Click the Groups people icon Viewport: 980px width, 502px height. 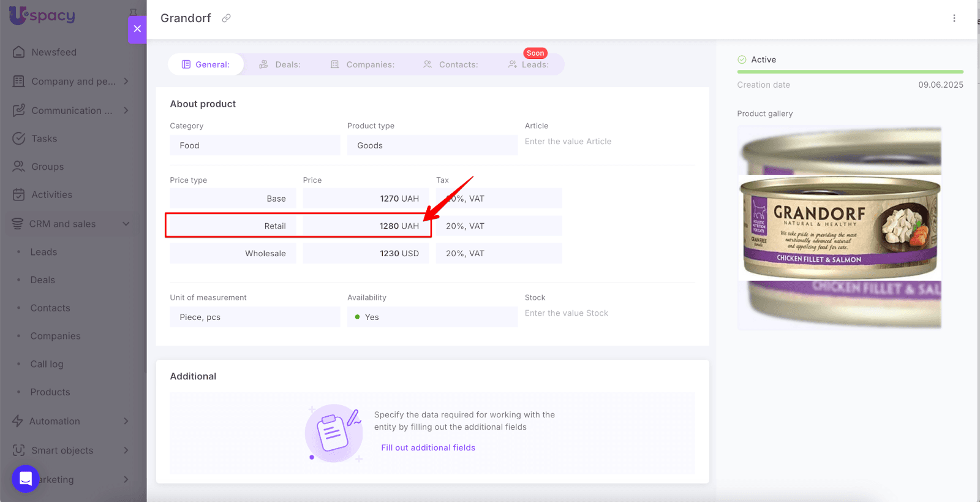tap(19, 167)
